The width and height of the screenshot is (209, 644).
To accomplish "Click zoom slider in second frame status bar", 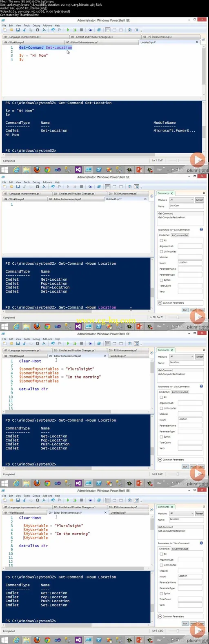I will click(178, 317).
